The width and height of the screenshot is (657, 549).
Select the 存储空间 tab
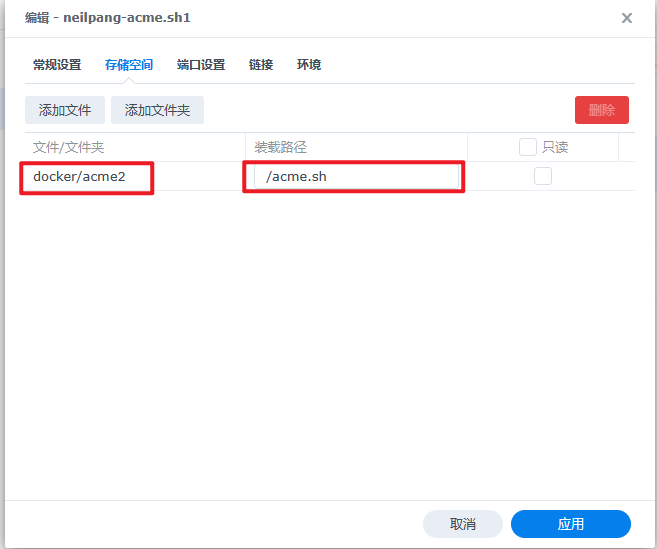pos(129,65)
